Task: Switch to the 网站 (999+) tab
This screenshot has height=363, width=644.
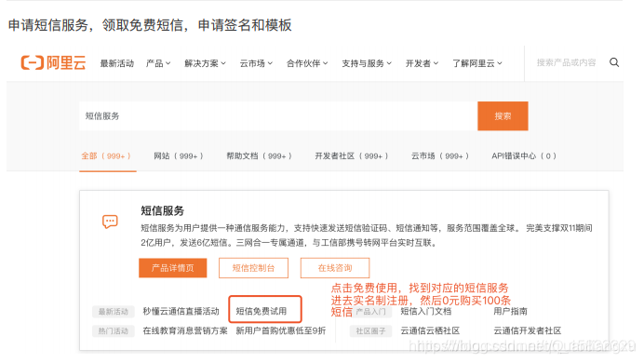Action: pos(179,156)
